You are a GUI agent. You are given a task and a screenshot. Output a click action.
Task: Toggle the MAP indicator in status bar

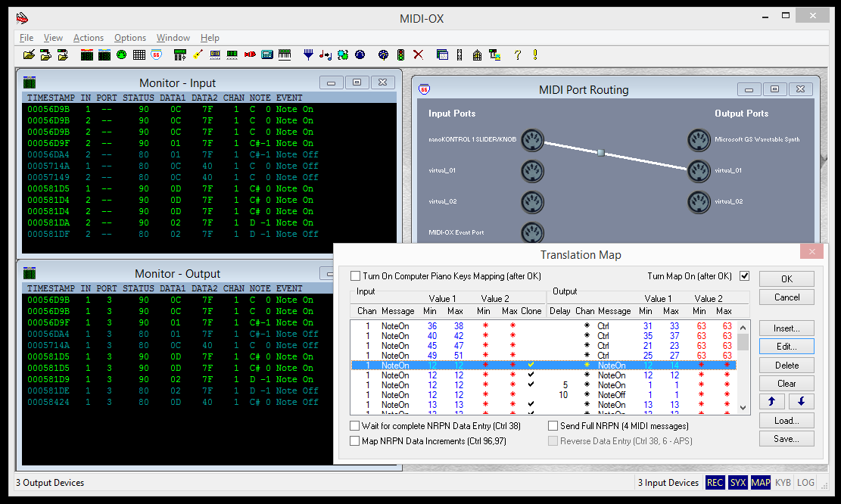pos(761,483)
